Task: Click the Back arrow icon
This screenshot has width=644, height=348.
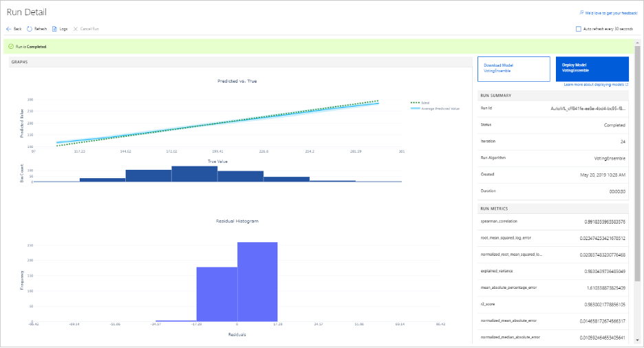Action: tap(9, 29)
